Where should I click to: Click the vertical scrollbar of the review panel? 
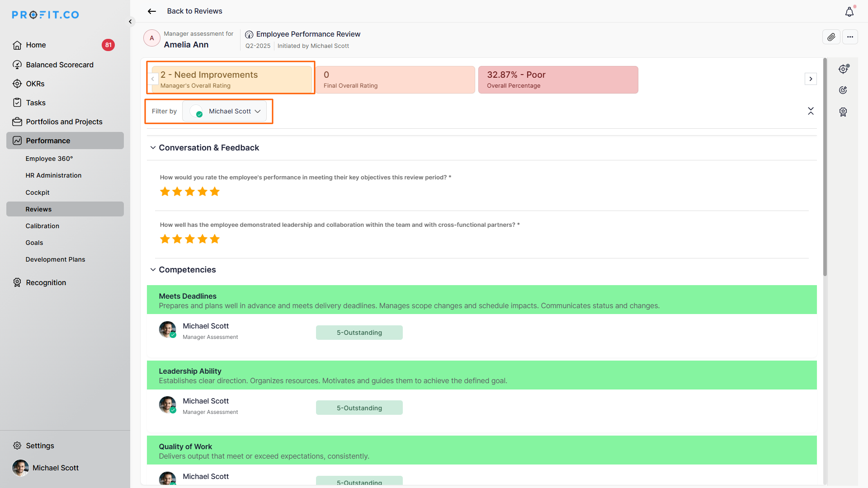tap(825, 167)
